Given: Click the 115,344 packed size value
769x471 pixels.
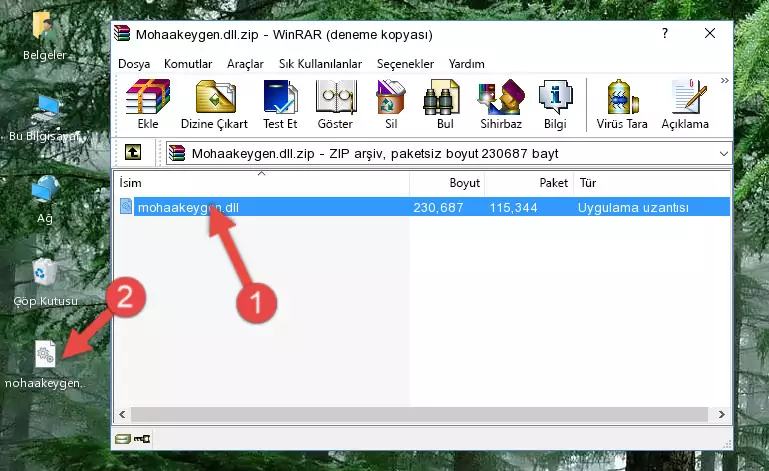Looking at the screenshot, I should coord(513,208).
